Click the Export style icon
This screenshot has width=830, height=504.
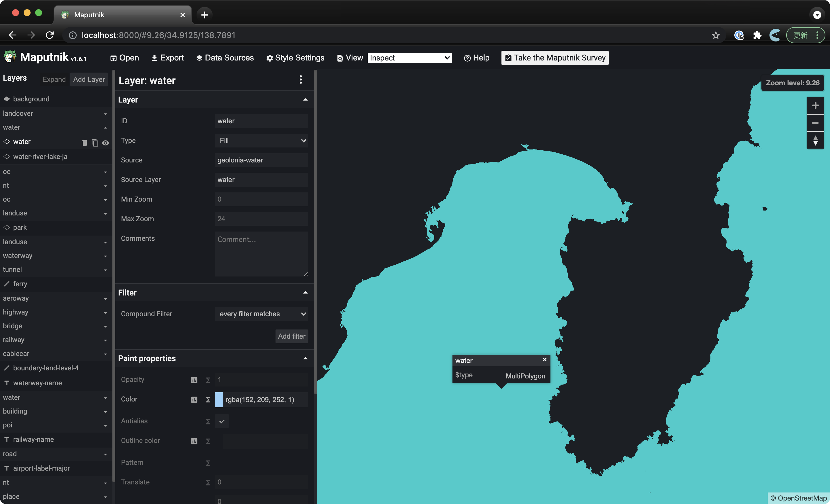point(167,58)
